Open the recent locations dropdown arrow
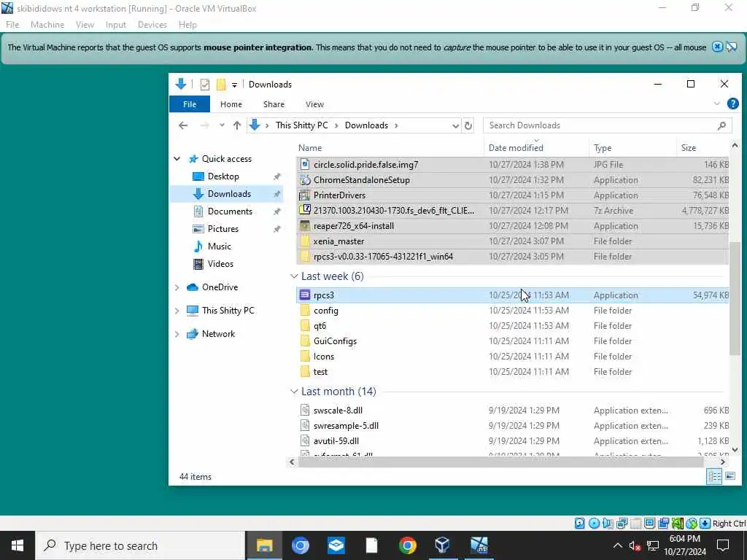 pos(222,125)
